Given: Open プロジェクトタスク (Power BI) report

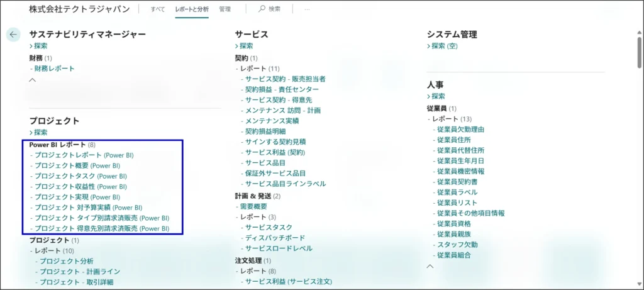Looking at the screenshot, I should [x=80, y=176].
